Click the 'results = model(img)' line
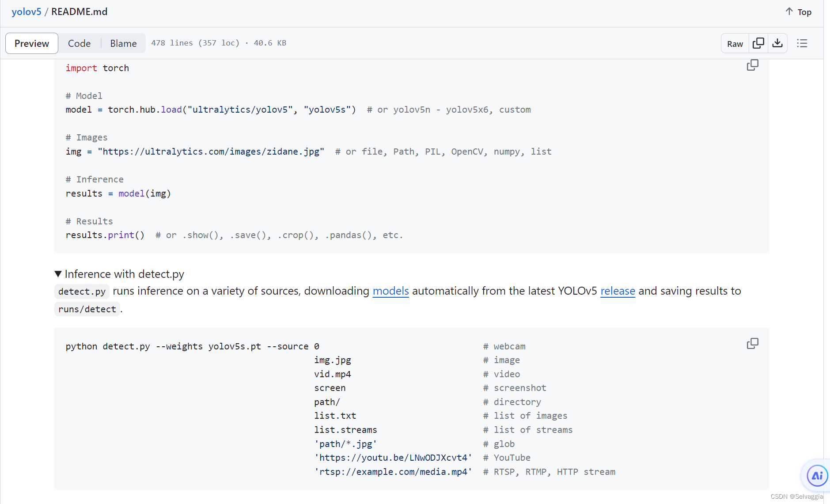 (118, 193)
